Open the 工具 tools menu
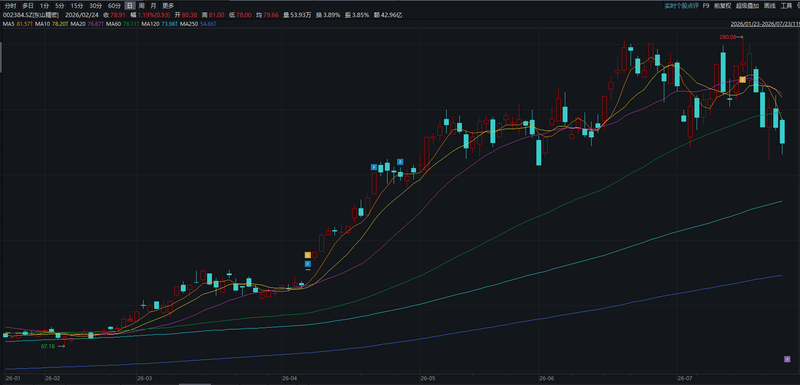 (x=786, y=6)
